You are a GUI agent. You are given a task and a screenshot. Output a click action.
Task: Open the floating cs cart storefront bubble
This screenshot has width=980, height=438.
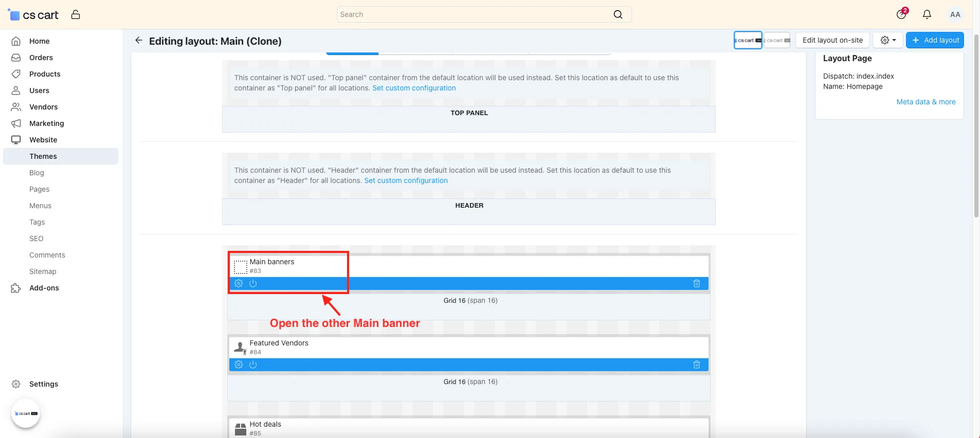pos(26,413)
